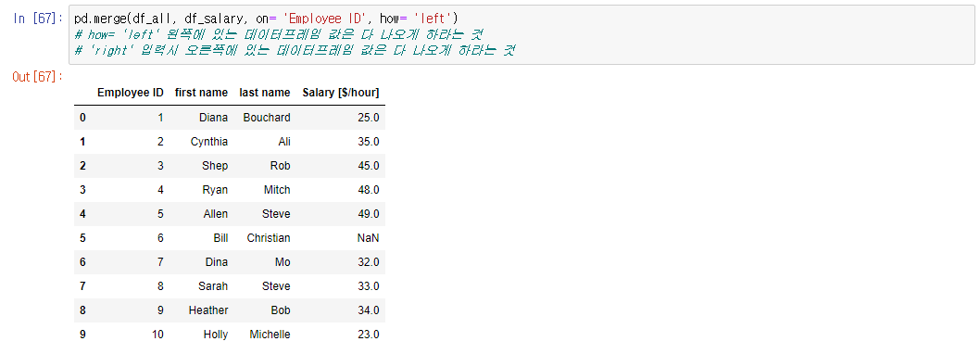
Task: Click the comment line starting with # how=
Action: tap(278, 35)
